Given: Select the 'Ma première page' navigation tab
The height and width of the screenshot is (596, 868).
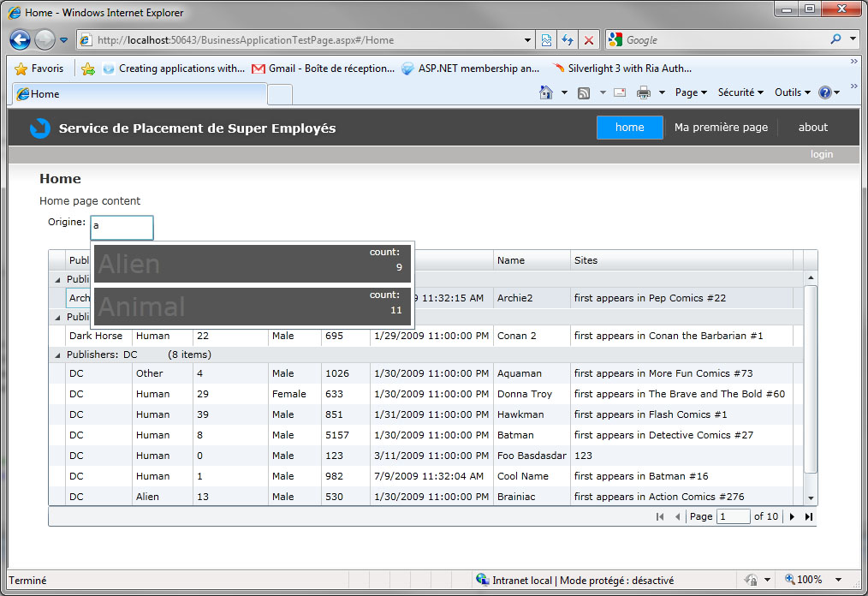Looking at the screenshot, I should point(721,128).
